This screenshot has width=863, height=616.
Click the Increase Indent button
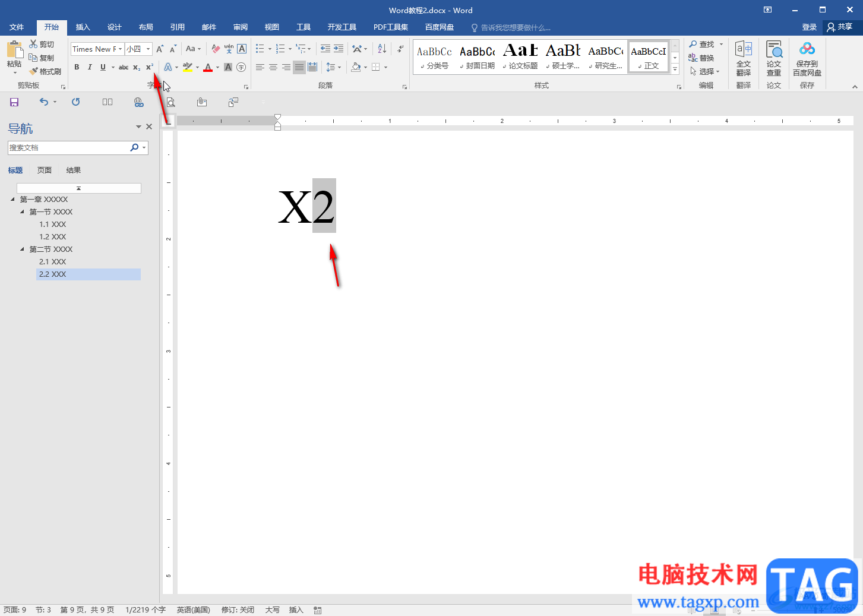pos(339,49)
